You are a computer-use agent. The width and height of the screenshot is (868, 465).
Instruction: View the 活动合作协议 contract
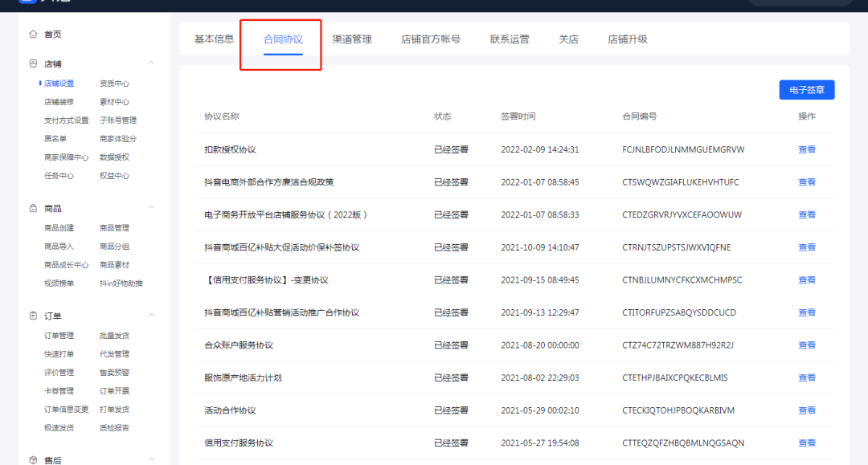[807, 410]
